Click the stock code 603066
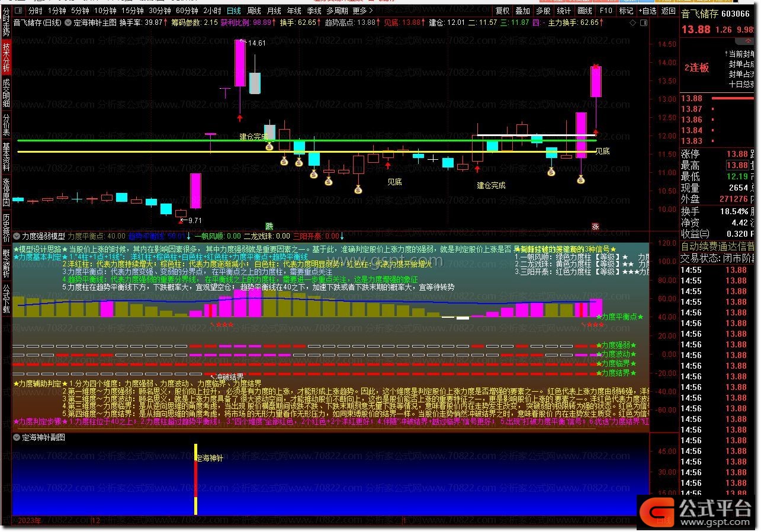761x532 pixels. coord(734,14)
